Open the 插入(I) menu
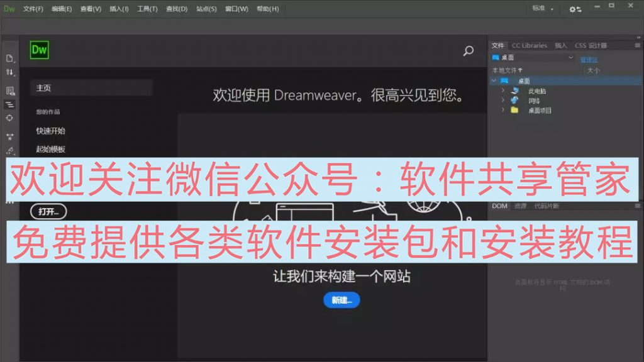This screenshot has width=644, height=362. pos(119,9)
